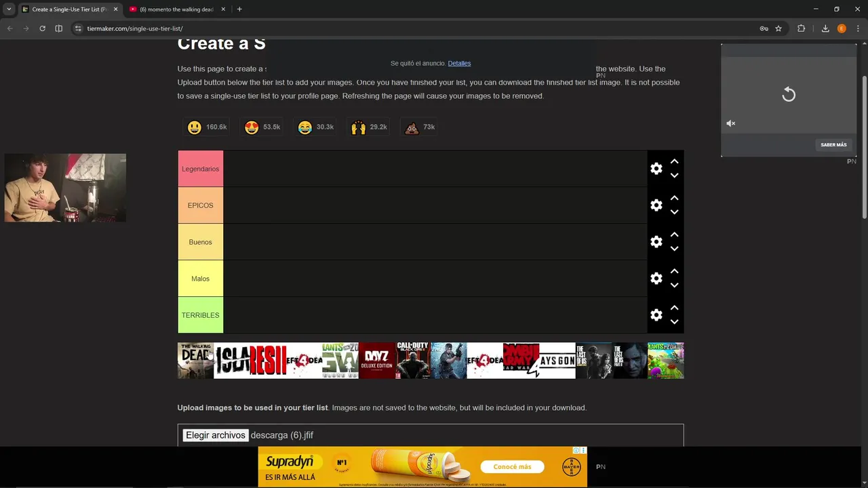Switch to Create a Single-Use Tier List tab
This screenshot has height=488, width=868.
pyautogui.click(x=70, y=9)
